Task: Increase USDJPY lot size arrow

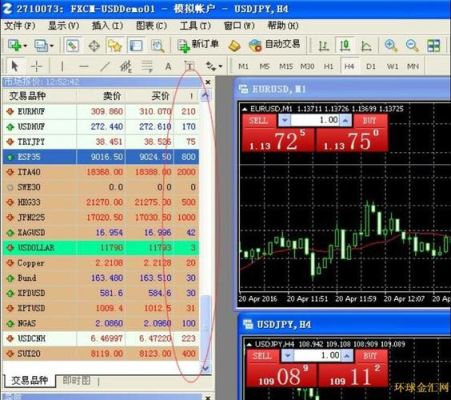Action: pyautogui.click(x=347, y=356)
